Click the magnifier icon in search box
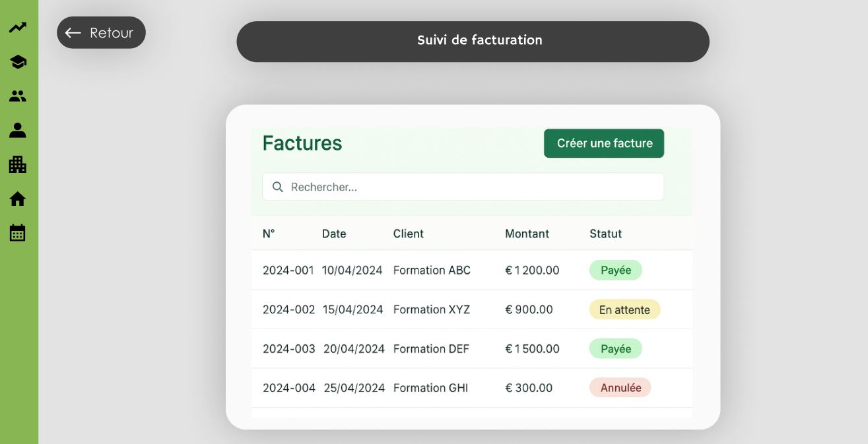Image resolution: width=868 pixels, height=444 pixels. 278,187
